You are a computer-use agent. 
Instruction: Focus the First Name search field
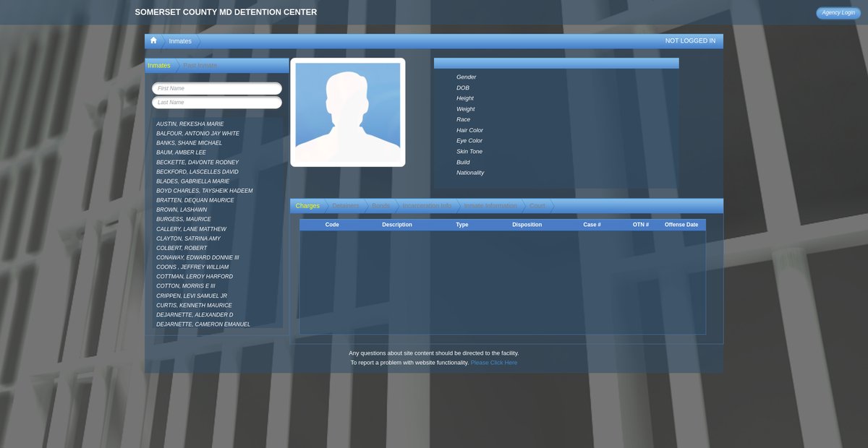pos(217,88)
